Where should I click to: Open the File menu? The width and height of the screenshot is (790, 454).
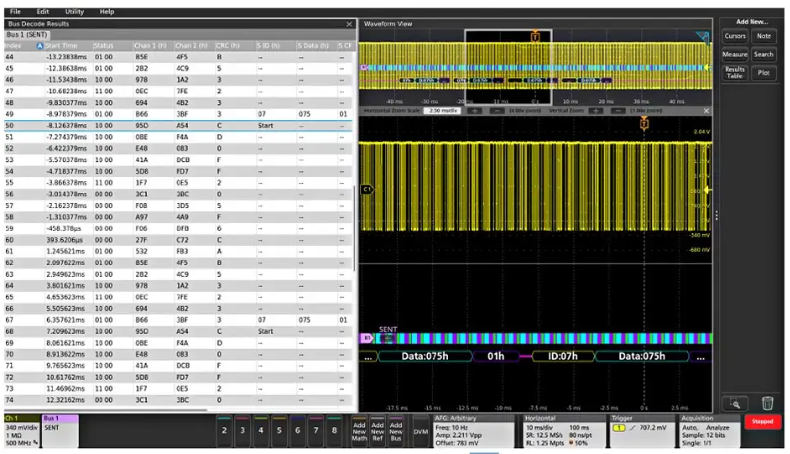pyautogui.click(x=15, y=11)
